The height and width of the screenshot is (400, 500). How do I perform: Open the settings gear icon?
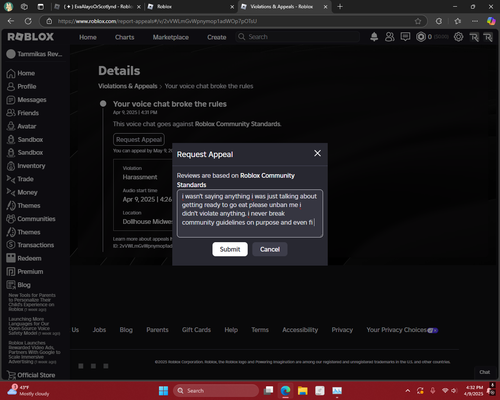[x=459, y=37]
